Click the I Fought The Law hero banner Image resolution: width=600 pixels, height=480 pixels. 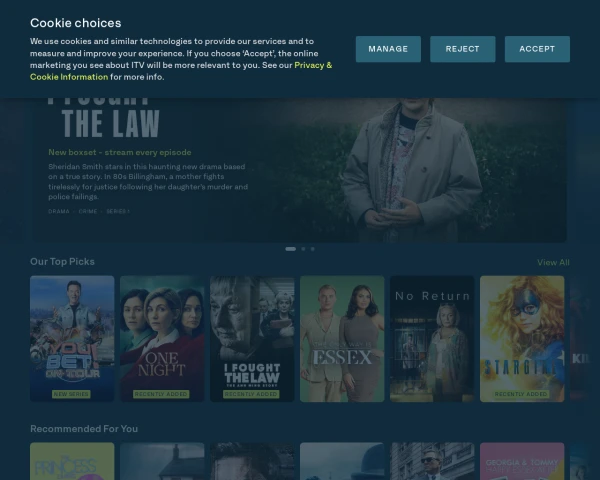pyautogui.click(x=299, y=170)
